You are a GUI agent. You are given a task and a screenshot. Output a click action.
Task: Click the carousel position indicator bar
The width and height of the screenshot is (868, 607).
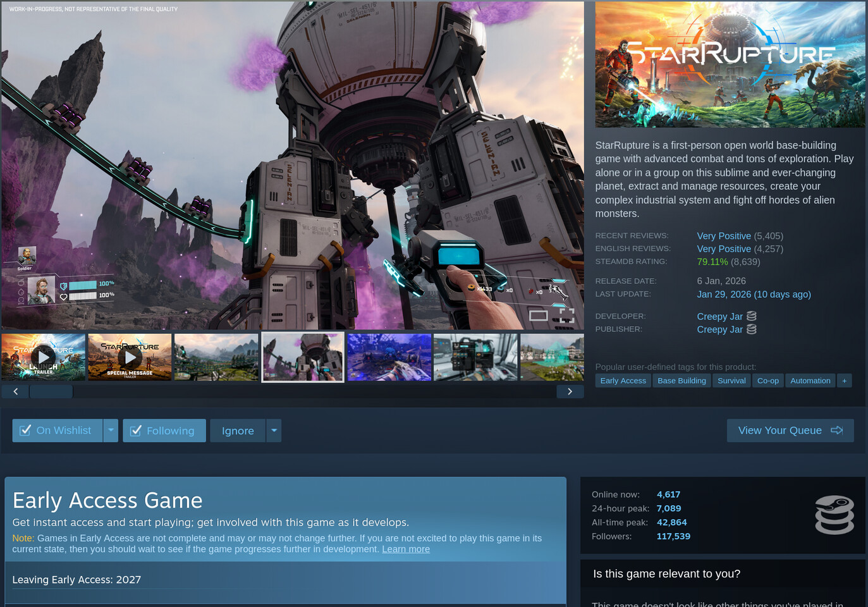(51, 391)
